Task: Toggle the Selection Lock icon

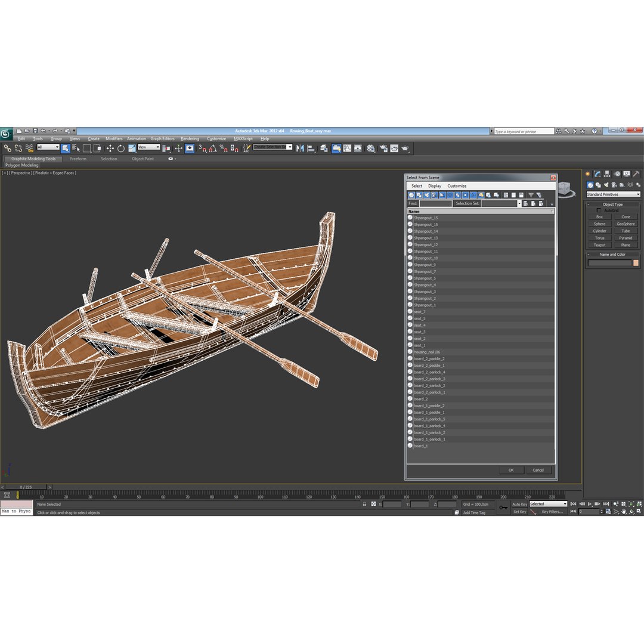Action: click(364, 504)
